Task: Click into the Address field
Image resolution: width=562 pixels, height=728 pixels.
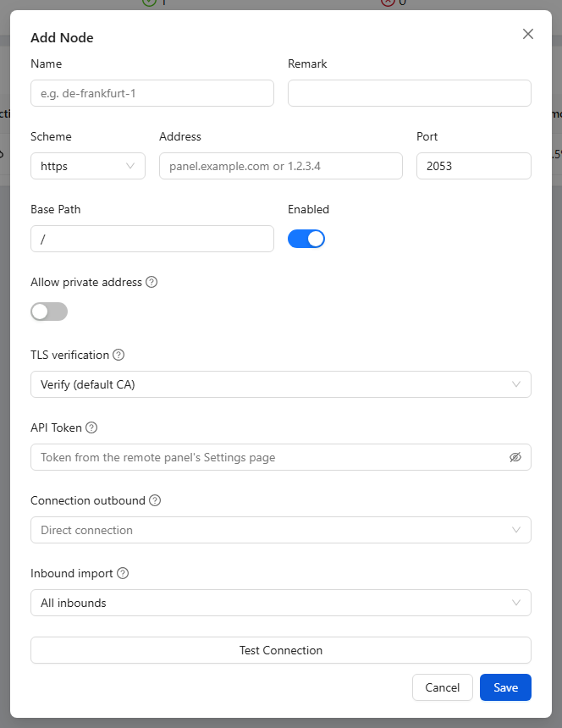Action: (x=281, y=166)
